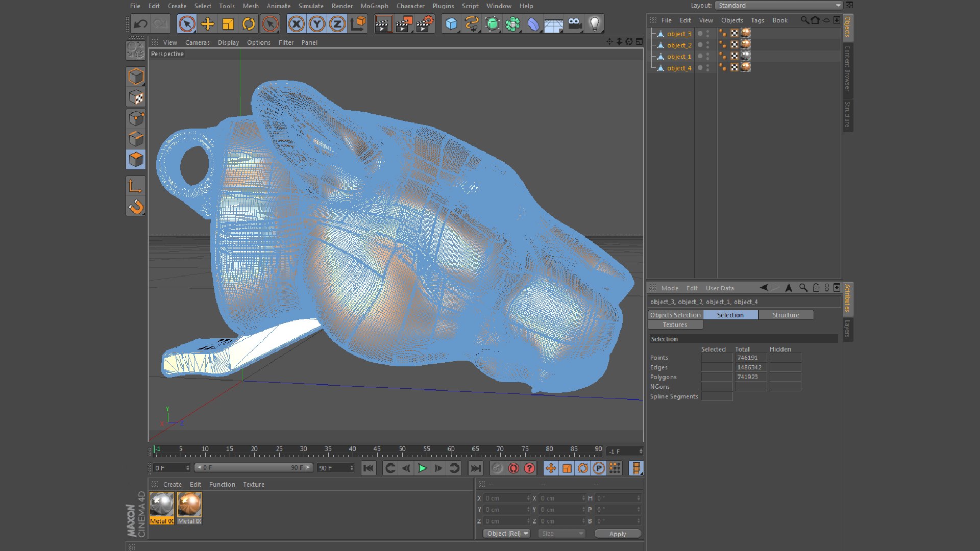Toggle position keyframe recording button

[x=551, y=468]
